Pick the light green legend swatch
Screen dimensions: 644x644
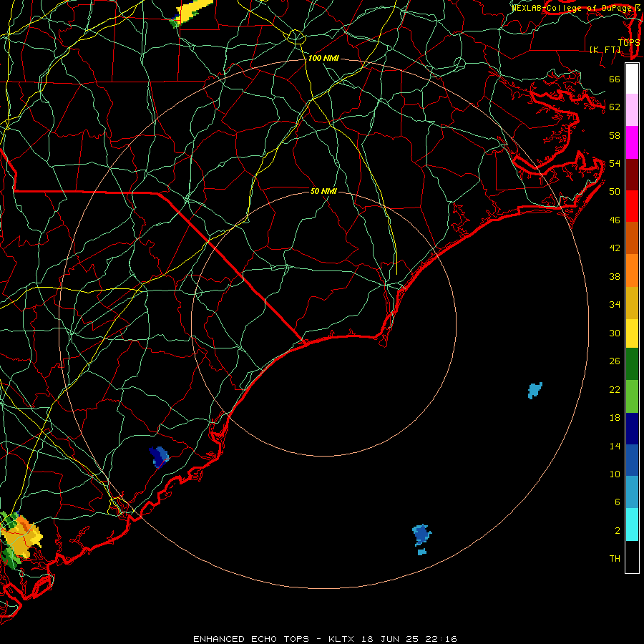point(632,396)
